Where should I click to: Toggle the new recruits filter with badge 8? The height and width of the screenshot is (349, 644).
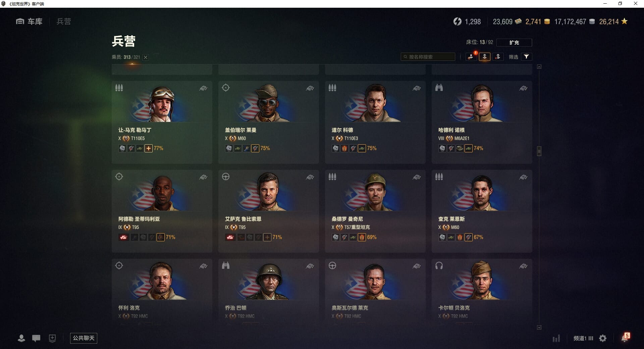(471, 57)
